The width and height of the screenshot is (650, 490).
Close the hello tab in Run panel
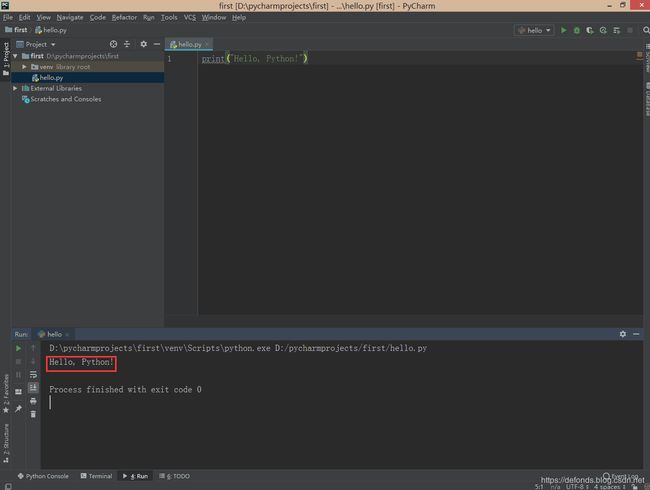coord(67,335)
